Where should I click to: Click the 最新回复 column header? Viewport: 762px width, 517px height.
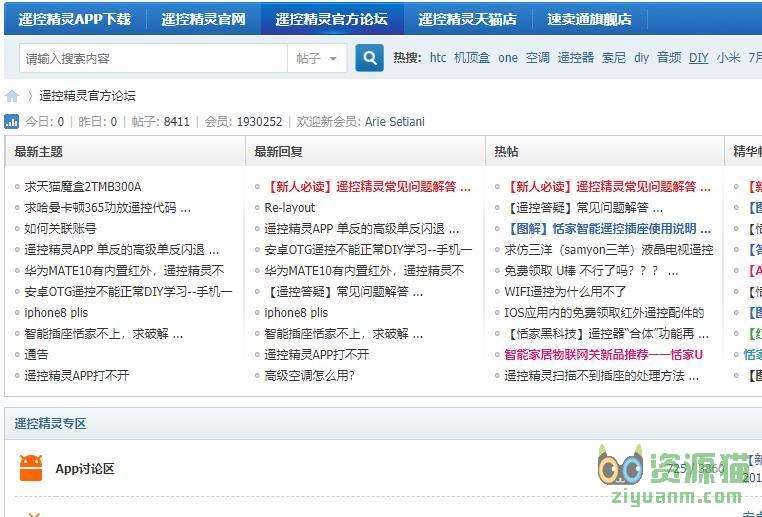[x=278, y=152]
